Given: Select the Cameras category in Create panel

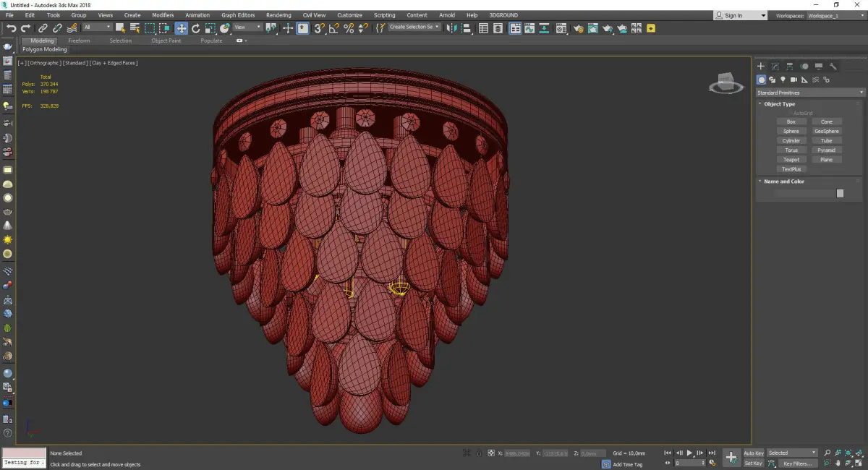Looking at the screenshot, I should tap(793, 80).
